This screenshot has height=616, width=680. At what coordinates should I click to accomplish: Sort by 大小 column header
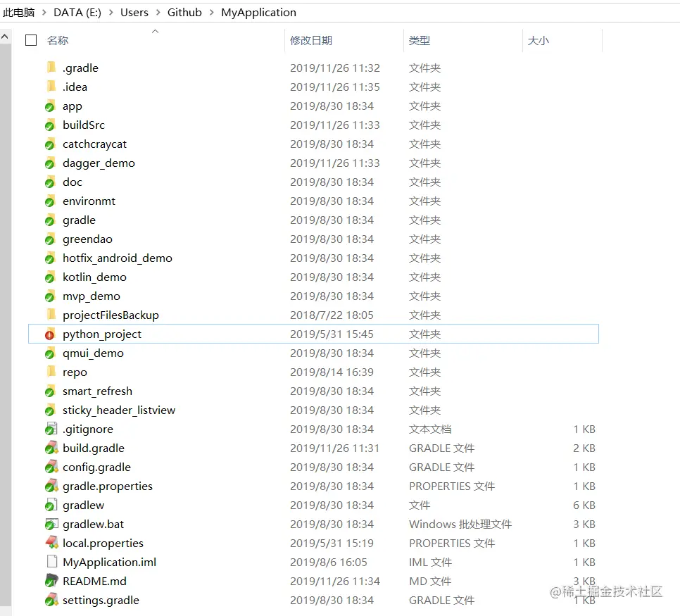[x=539, y=40]
